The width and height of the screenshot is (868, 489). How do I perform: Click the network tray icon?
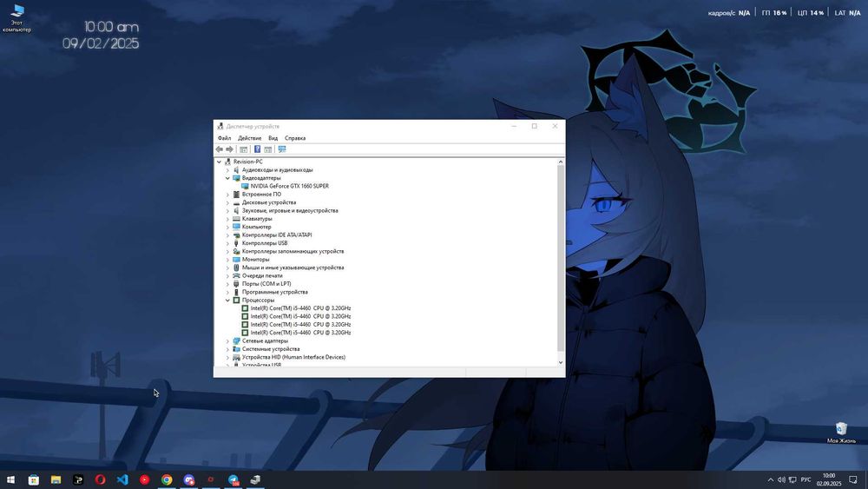tap(792, 479)
